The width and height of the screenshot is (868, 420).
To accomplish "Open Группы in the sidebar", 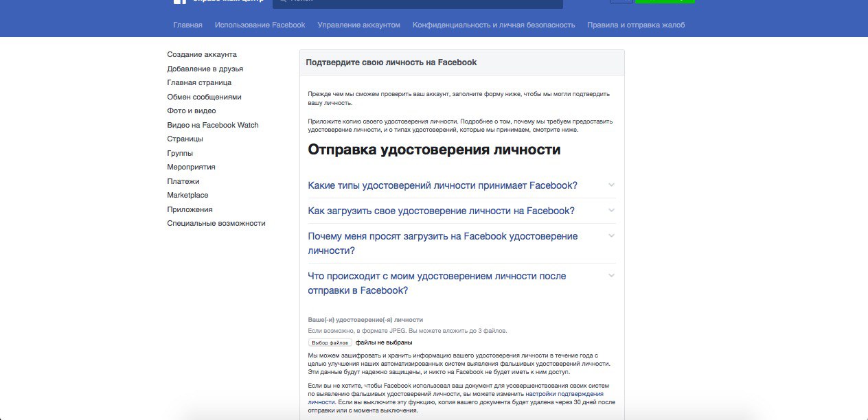I will [x=180, y=153].
